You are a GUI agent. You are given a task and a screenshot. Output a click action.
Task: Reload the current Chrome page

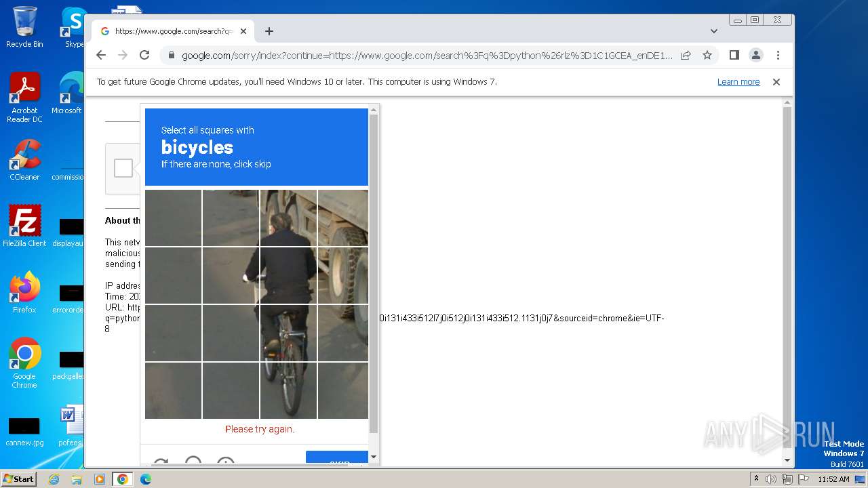(x=144, y=55)
